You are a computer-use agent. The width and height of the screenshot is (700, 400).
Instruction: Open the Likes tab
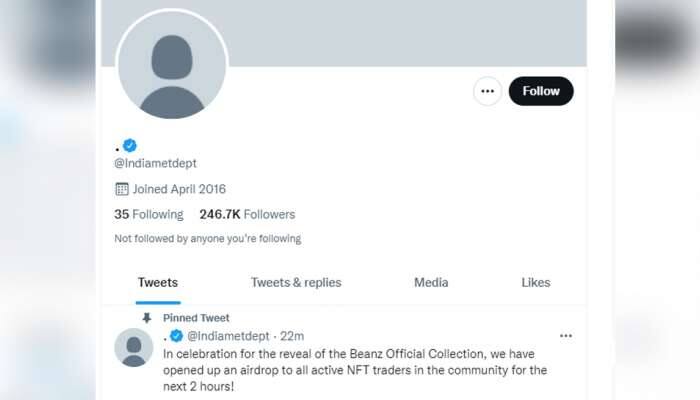[x=536, y=283]
